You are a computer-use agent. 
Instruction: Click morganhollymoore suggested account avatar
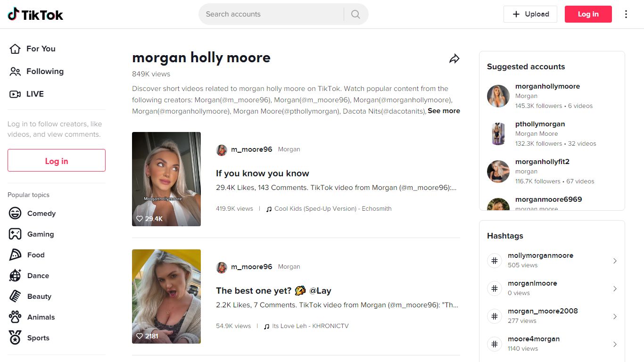[498, 96]
